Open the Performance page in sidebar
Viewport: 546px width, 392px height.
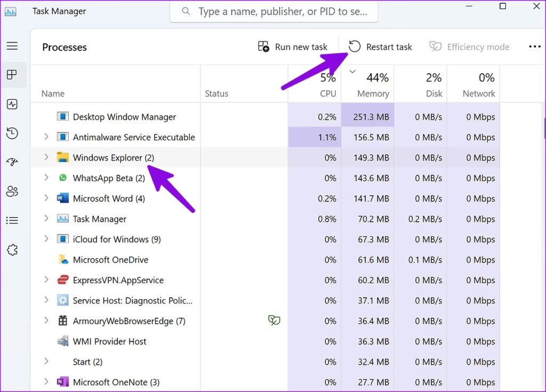[12, 104]
